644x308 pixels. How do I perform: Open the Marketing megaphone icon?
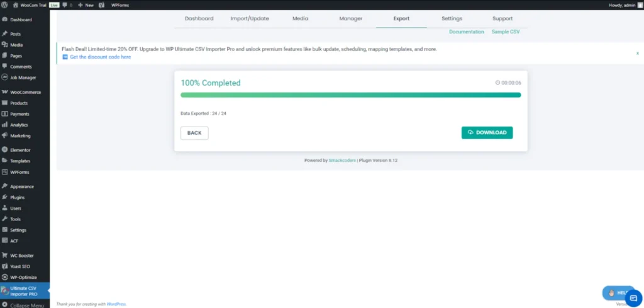tap(5, 135)
